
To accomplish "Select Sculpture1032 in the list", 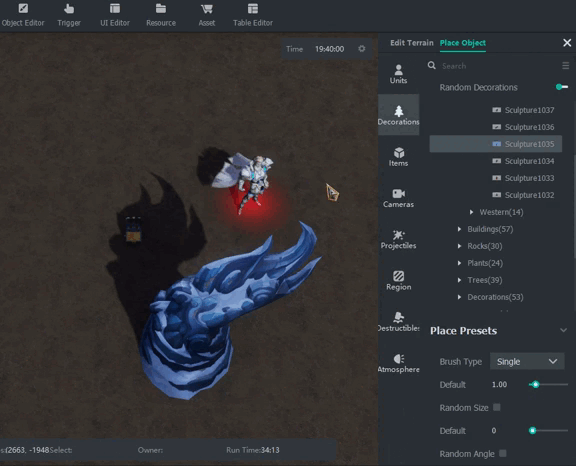I will pyautogui.click(x=523, y=195).
